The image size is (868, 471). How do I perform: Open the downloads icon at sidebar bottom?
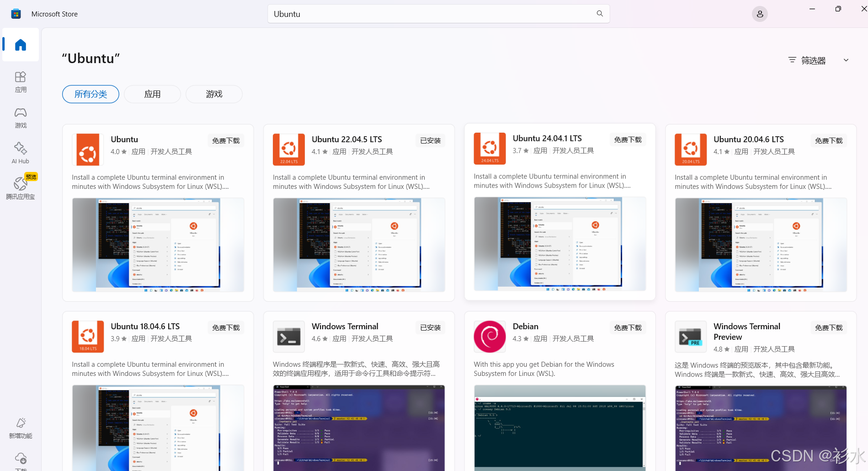coord(21,460)
